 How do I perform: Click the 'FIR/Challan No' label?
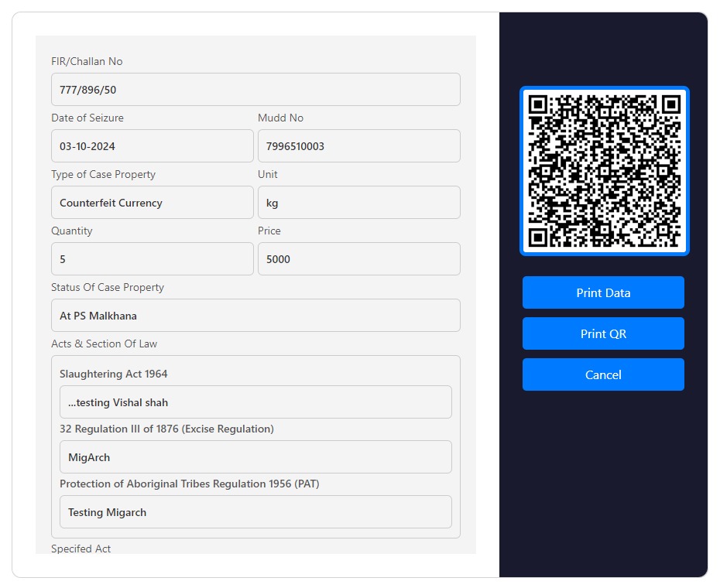tap(87, 62)
